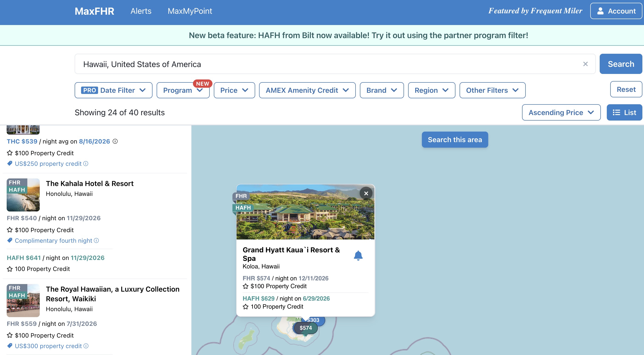Click the Hawaii location search input field
Viewport: 644px width, 355px height.
[335, 64]
